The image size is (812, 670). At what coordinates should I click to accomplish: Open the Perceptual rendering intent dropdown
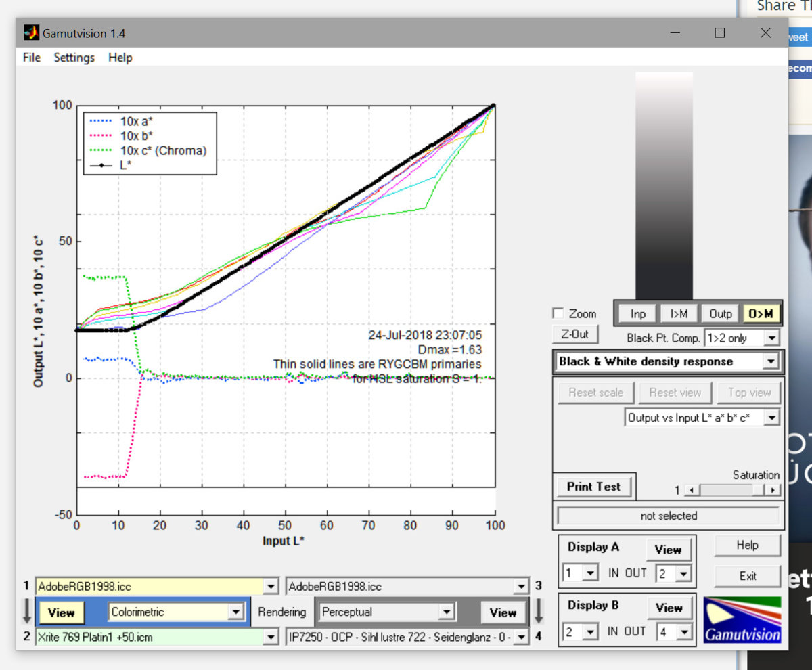[446, 612]
